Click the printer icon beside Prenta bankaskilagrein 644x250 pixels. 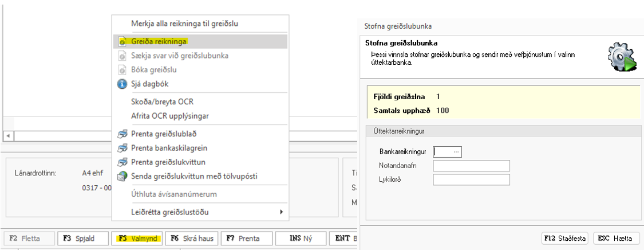(x=122, y=149)
